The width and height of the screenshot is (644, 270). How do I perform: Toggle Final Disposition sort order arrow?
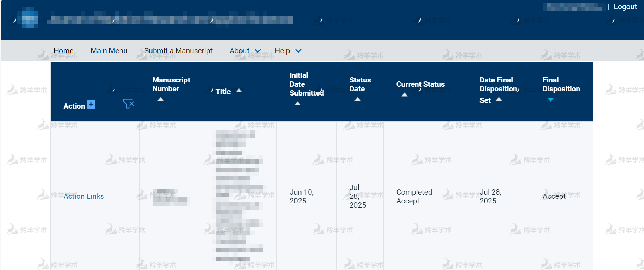(551, 100)
